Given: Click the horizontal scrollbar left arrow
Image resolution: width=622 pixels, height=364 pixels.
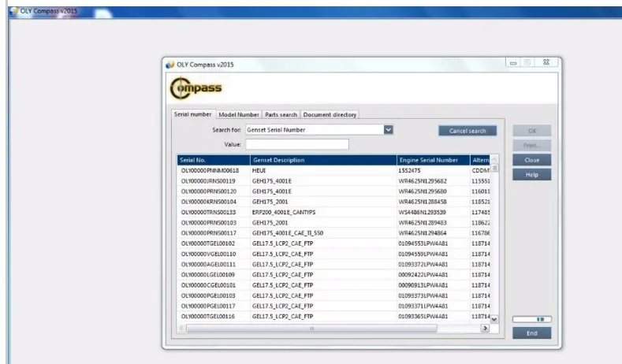Looking at the screenshot, I should (x=181, y=329).
